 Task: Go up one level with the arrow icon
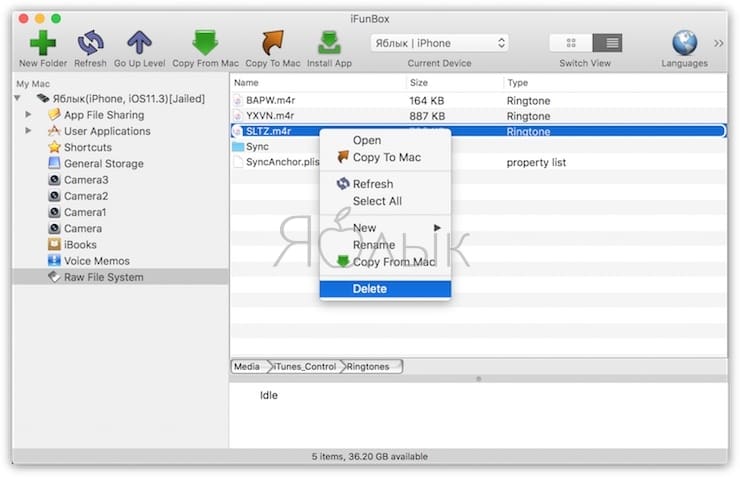(x=139, y=43)
